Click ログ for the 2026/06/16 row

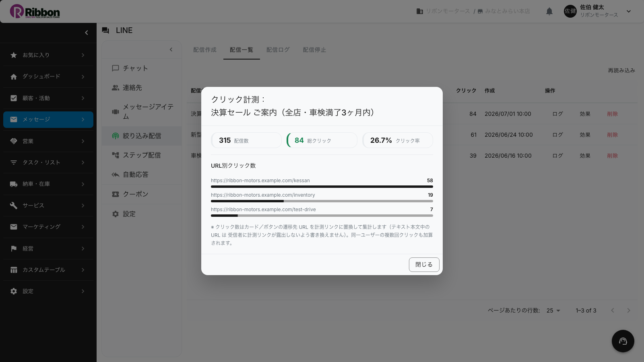coord(558,156)
